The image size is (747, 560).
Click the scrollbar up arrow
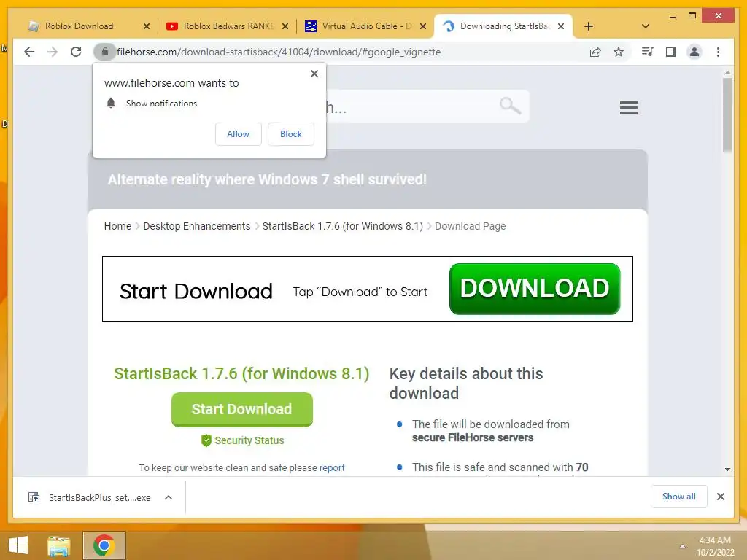(727, 73)
